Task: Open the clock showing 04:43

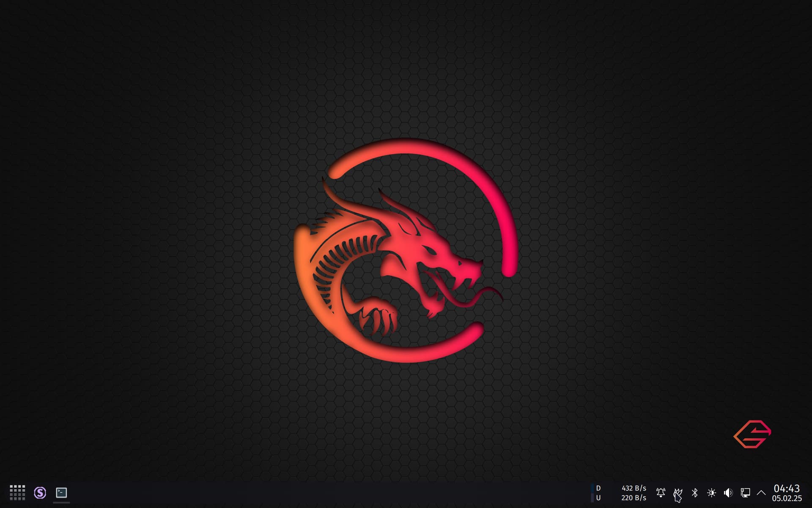Action: coord(787,488)
